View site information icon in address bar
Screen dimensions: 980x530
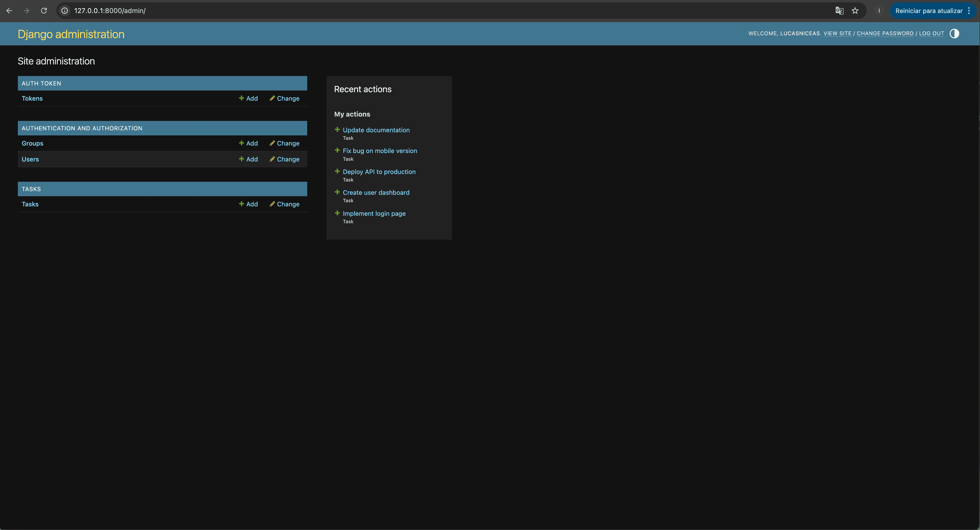65,11
